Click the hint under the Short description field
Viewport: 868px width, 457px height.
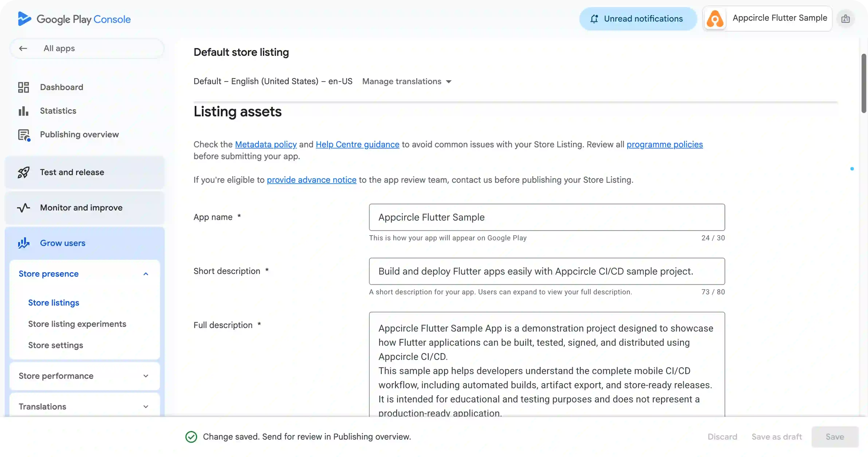[x=500, y=292]
